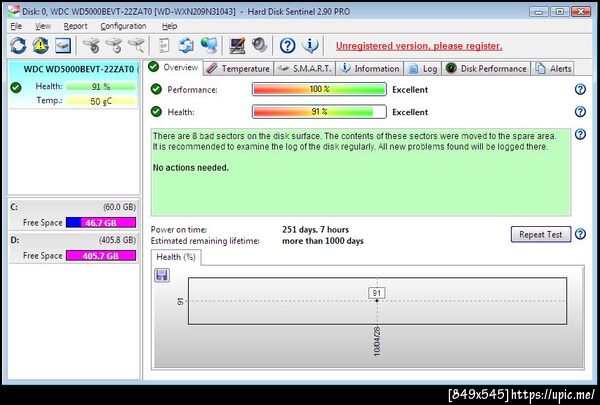Viewport: 600px width, 405px height.
Task: Select the D: (405.8 GB) partition row
Action: [74, 248]
